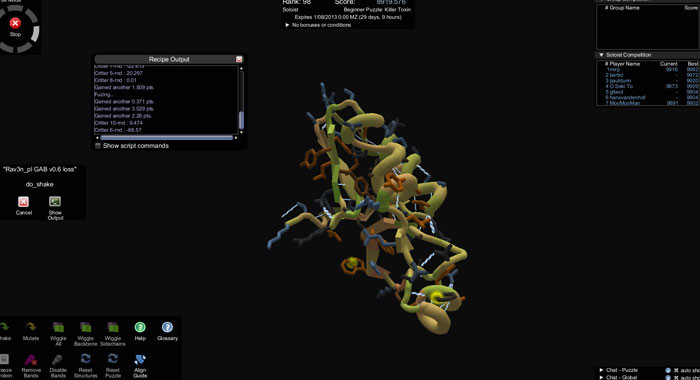This screenshot has height=380, width=700.
Task: Toggle auto show for Chat - Puzzle
Action: 676,370
